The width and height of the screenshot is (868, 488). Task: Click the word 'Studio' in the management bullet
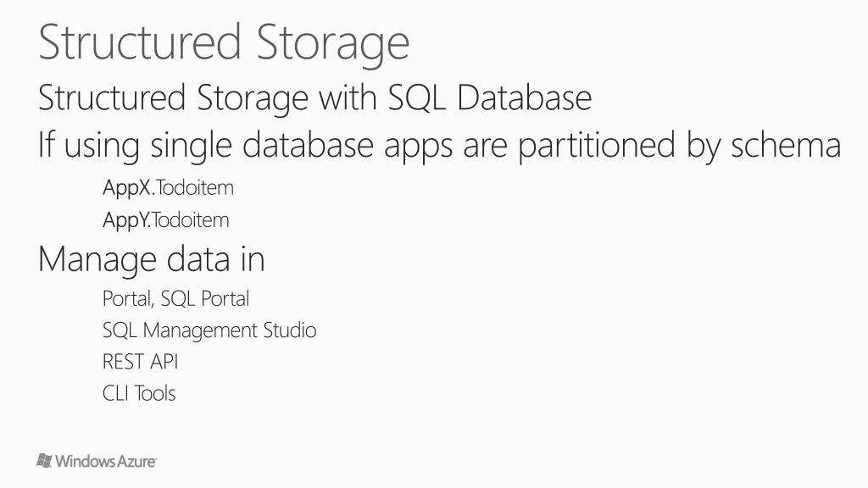click(x=289, y=330)
